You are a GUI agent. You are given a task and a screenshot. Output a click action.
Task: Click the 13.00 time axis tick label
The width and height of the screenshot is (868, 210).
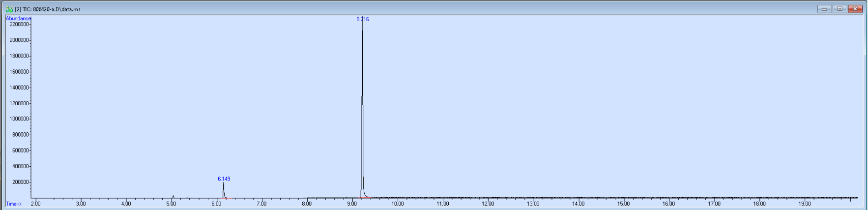tap(533, 204)
